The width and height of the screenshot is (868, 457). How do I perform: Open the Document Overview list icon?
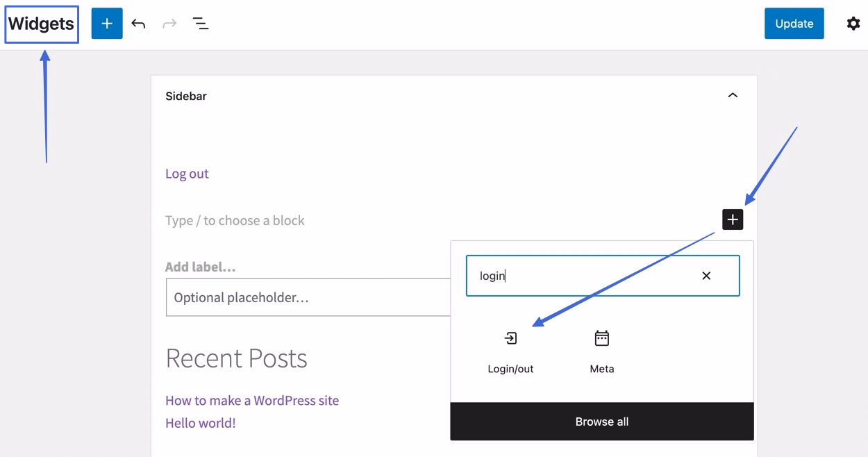(x=200, y=23)
